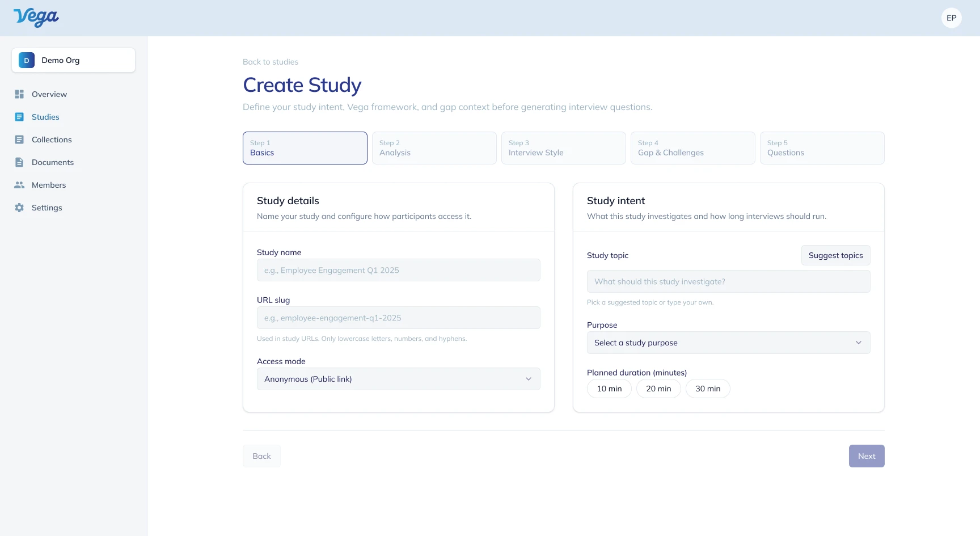This screenshot has height=536, width=980.
Task: Click the 'Pick a suggested topic' hint
Action: (x=650, y=302)
